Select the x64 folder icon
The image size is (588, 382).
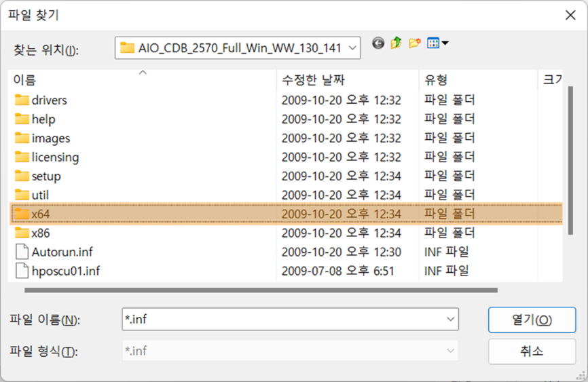pyautogui.click(x=22, y=214)
